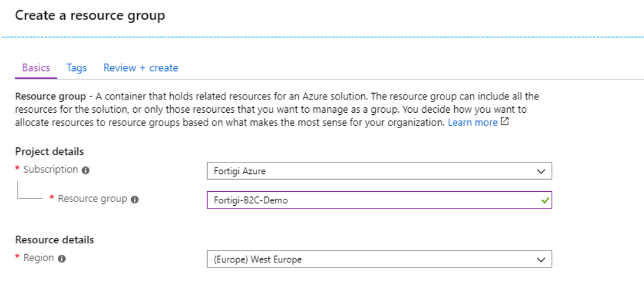Open the Tags tab
Viewport: 644px width, 290px height.
coord(77,68)
